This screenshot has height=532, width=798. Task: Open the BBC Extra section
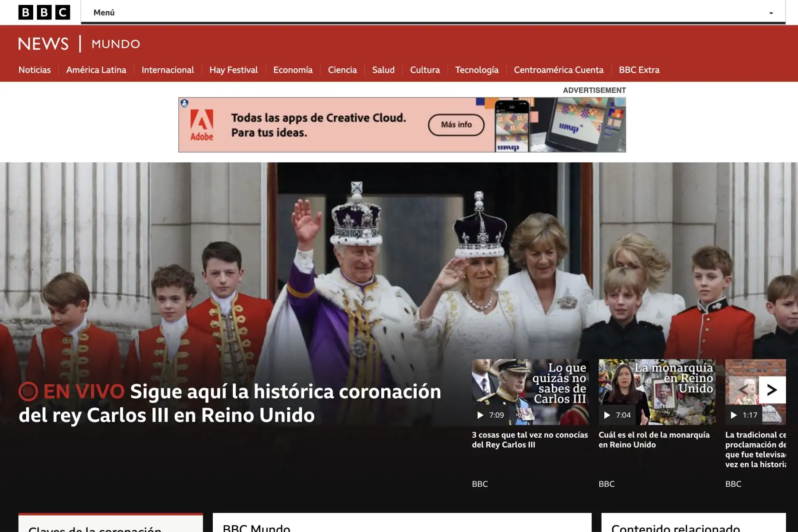coord(639,70)
